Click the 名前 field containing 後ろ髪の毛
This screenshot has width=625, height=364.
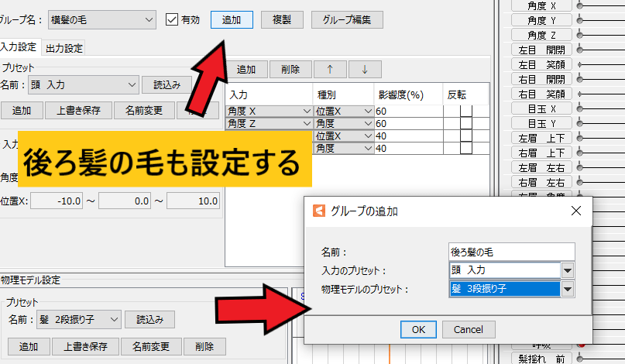pyautogui.click(x=512, y=252)
